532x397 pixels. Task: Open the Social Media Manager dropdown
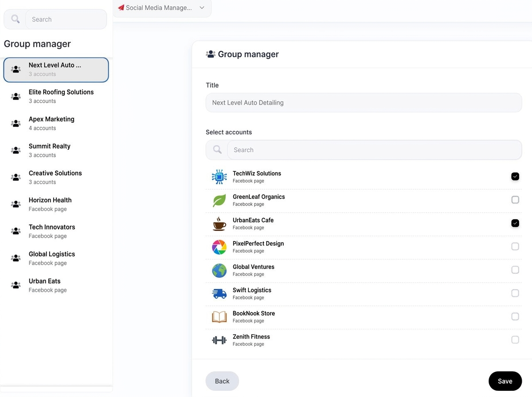click(162, 8)
